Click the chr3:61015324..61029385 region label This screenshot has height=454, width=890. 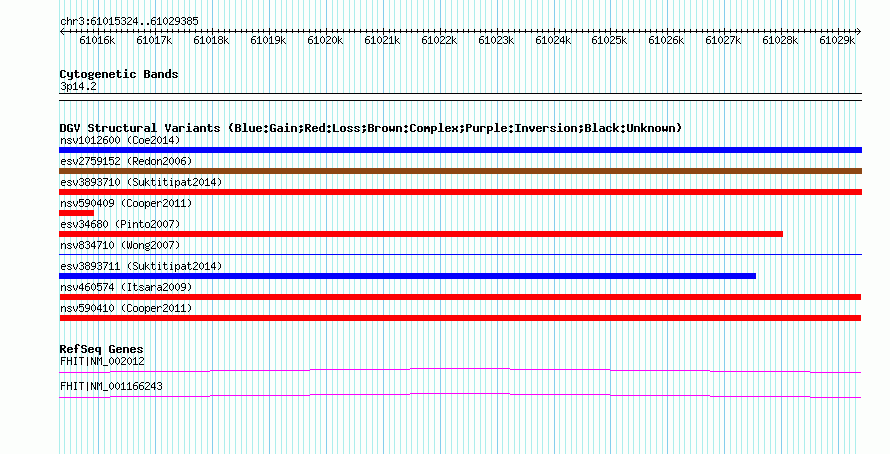tap(129, 22)
